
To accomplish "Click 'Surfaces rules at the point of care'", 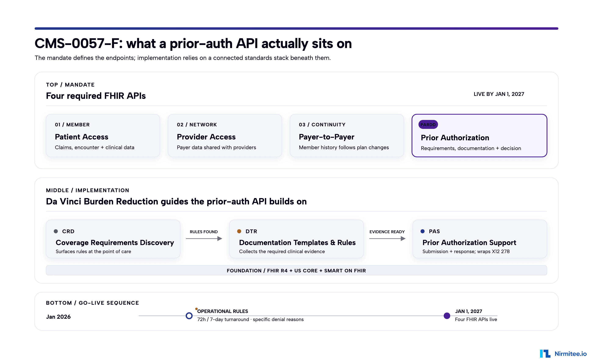I will [93, 251].
